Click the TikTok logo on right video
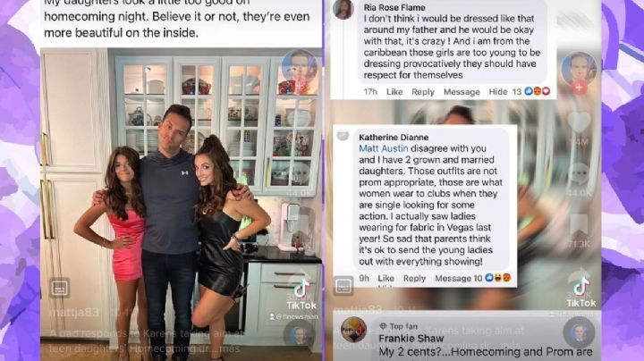Viewport: 644px width, 361px height. [581, 292]
